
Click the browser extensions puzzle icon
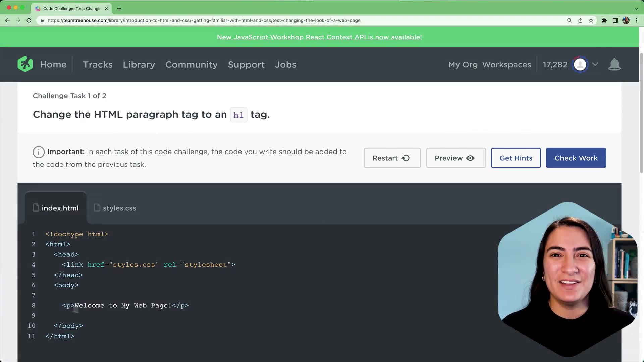(x=604, y=20)
